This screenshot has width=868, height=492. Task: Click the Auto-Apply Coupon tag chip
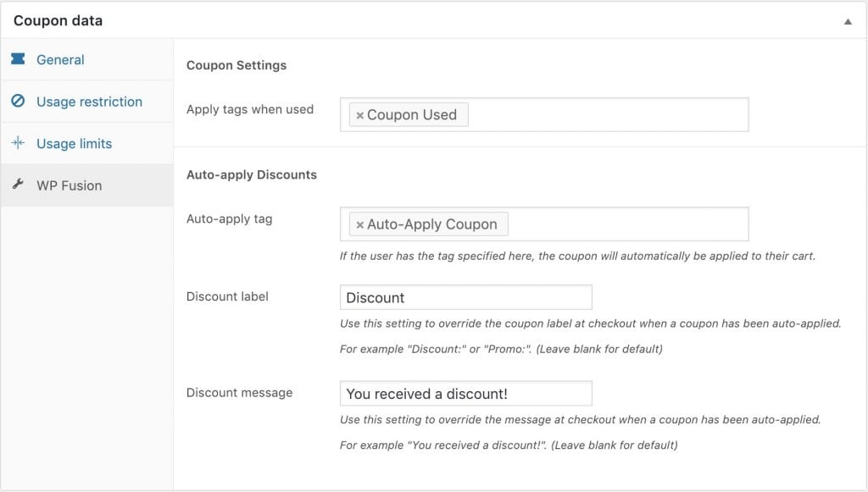coord(432,224)
